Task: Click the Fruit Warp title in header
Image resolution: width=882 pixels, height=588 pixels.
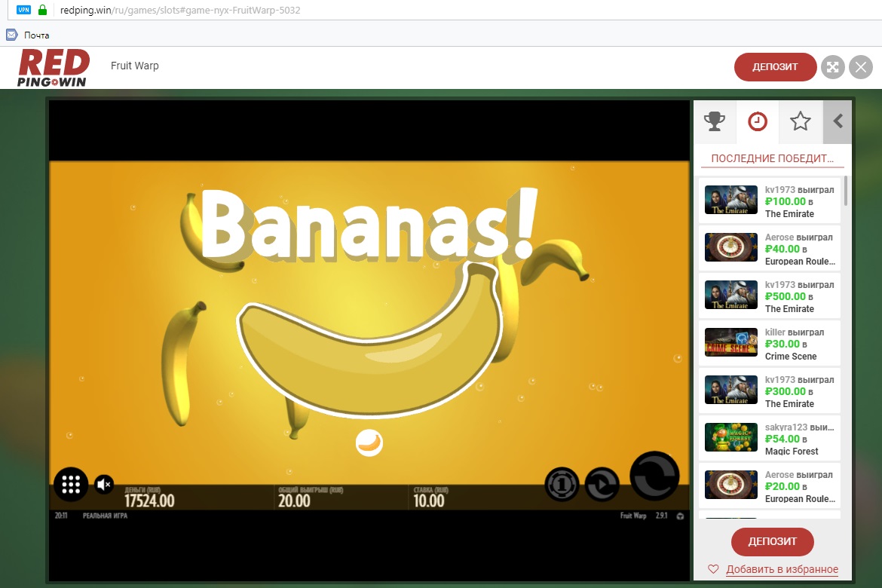Action: pyautogui.click(x=134, y=66)
